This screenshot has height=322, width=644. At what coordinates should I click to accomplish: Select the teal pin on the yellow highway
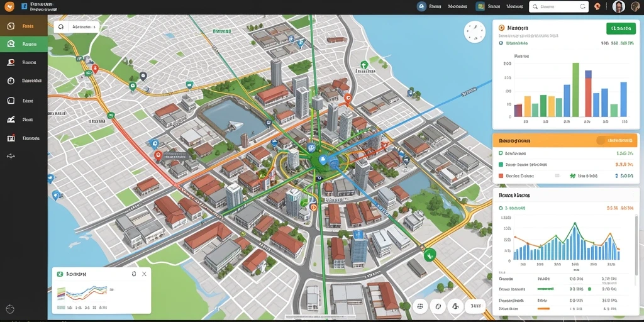coord(189,85)
